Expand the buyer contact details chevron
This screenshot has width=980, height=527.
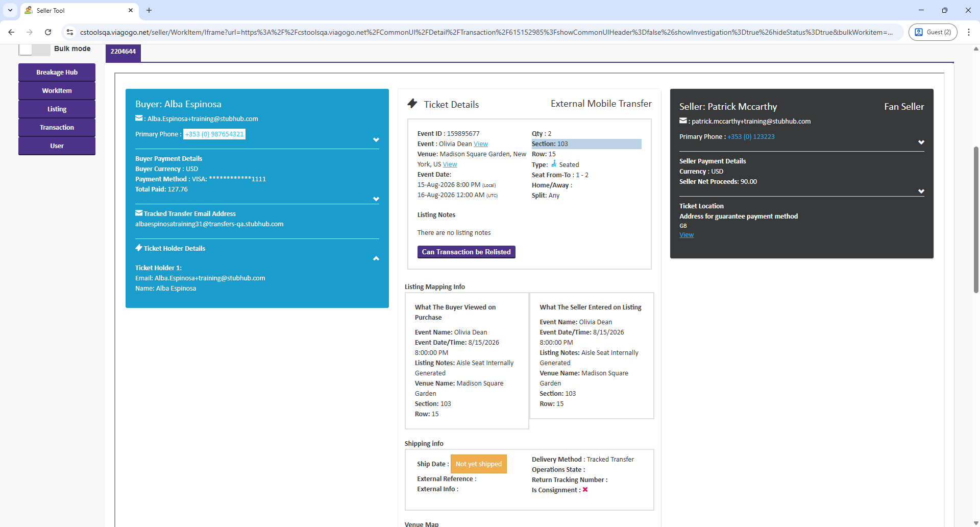click(x=376, y=140)
